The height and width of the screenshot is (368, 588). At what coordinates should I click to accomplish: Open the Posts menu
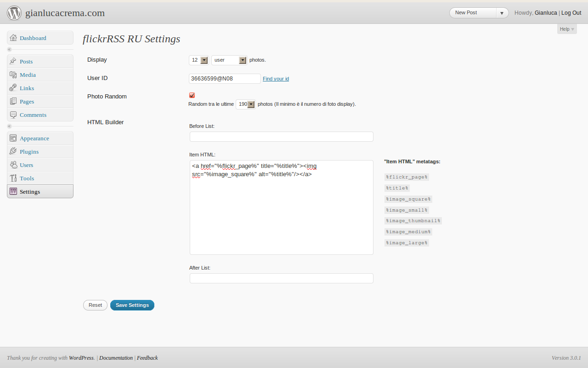pyautogui.click(x=40, y=61)
